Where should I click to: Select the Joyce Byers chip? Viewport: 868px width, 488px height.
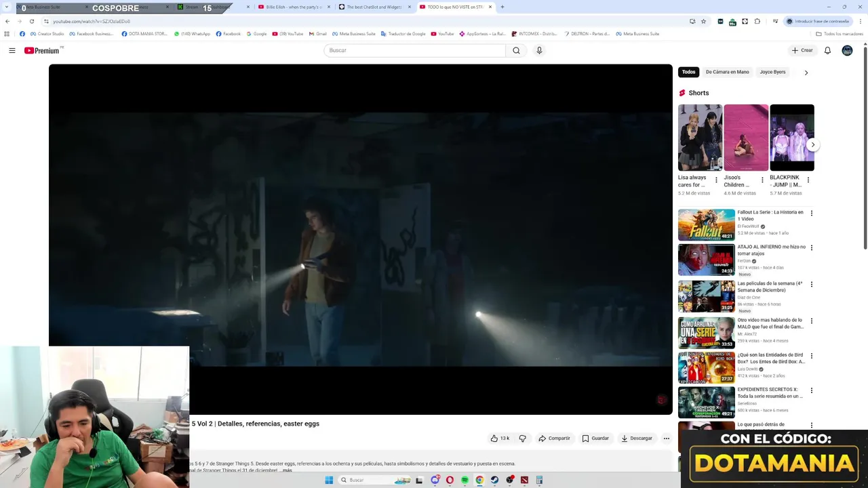772,72
